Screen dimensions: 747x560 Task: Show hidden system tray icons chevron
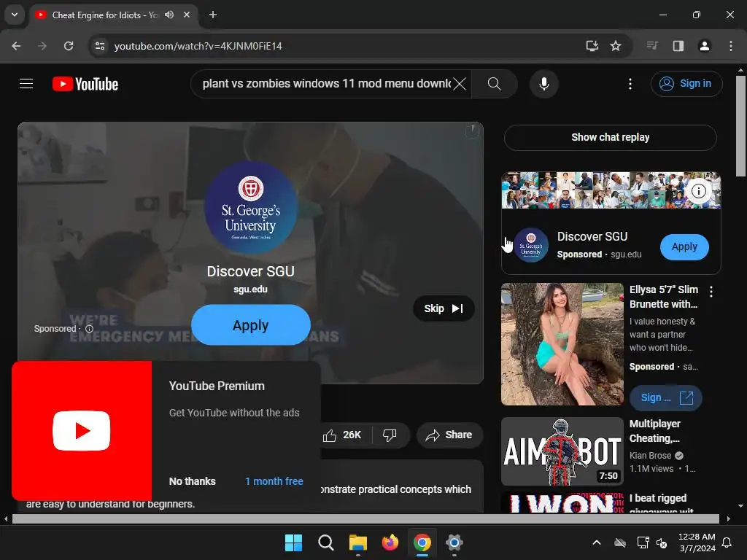pyautogui.click(x=597, y=542)
